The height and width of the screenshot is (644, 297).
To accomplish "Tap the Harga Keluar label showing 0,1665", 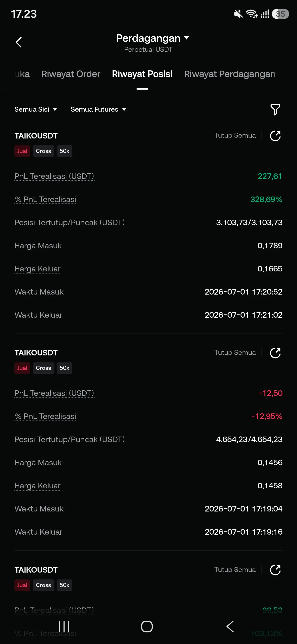I will 38,269.
